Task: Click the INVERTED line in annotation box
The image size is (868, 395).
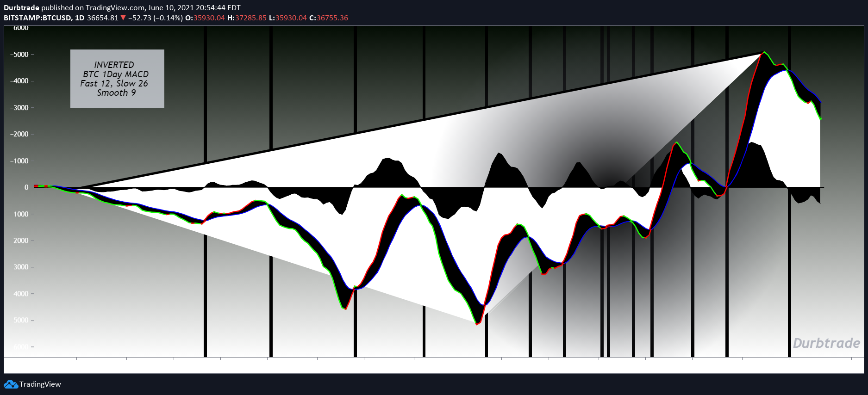Action: (114, 65)
